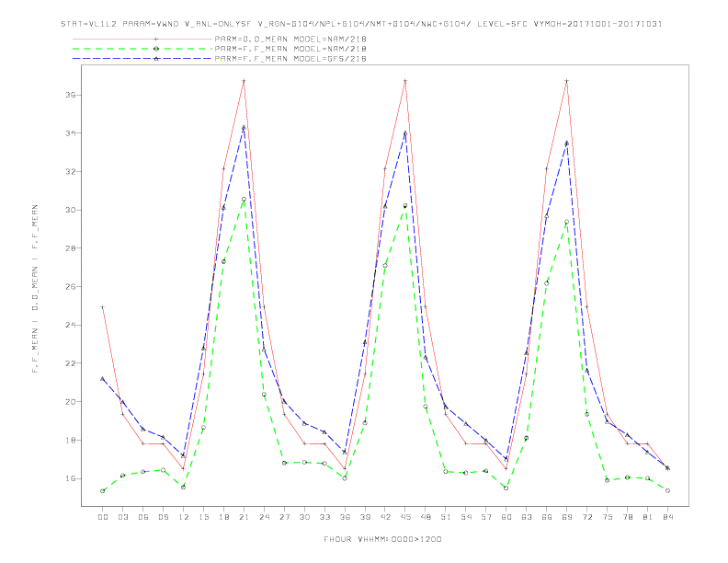Click y-axis tick label 34

click(x=71, y=133)
